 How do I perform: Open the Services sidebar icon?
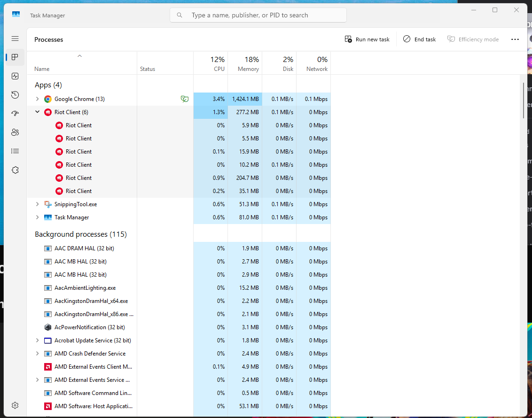click(x=15, y=170)
